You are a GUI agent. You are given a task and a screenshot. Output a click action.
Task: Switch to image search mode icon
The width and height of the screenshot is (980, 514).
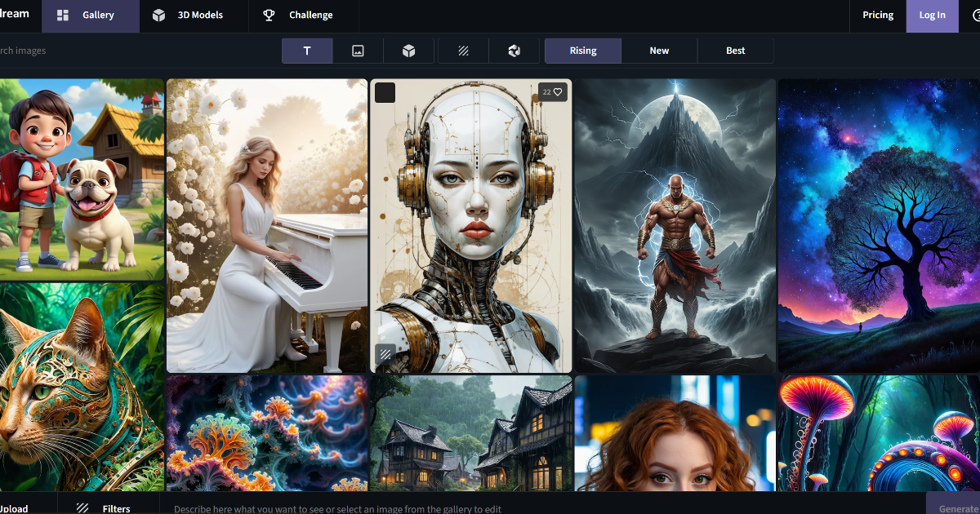click(x=358, y=51)
